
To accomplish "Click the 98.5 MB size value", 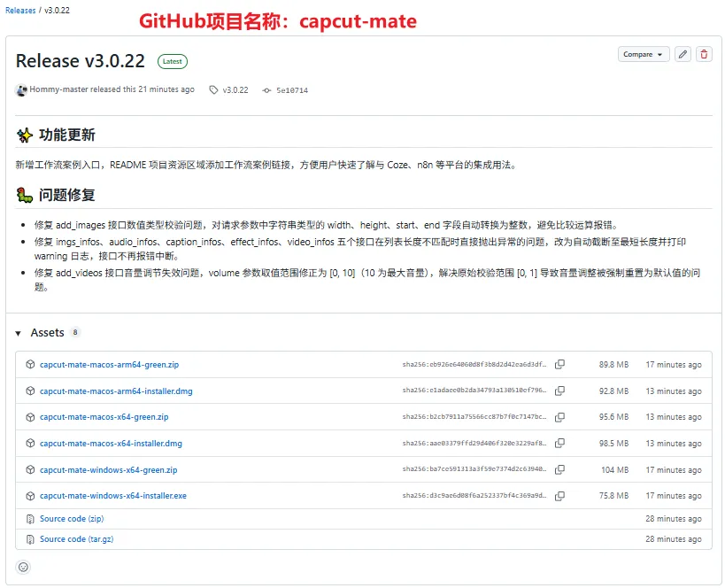I will [613, 443].
